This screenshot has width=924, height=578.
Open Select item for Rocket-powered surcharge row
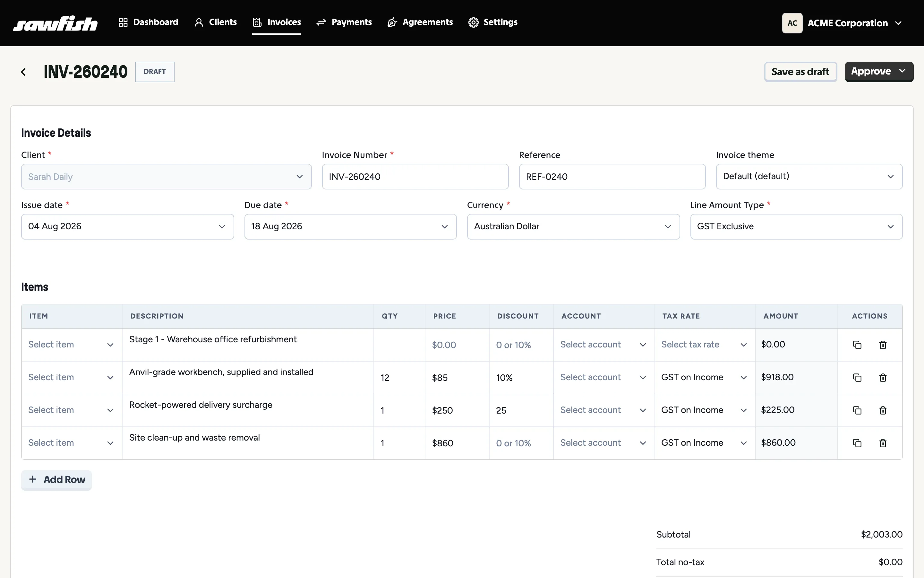[72, 410]
